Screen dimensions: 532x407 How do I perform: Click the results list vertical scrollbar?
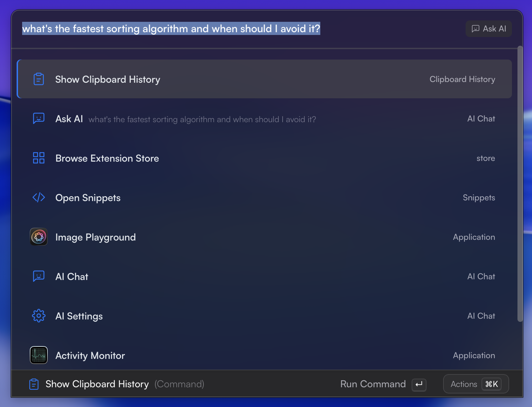(520, 183)
